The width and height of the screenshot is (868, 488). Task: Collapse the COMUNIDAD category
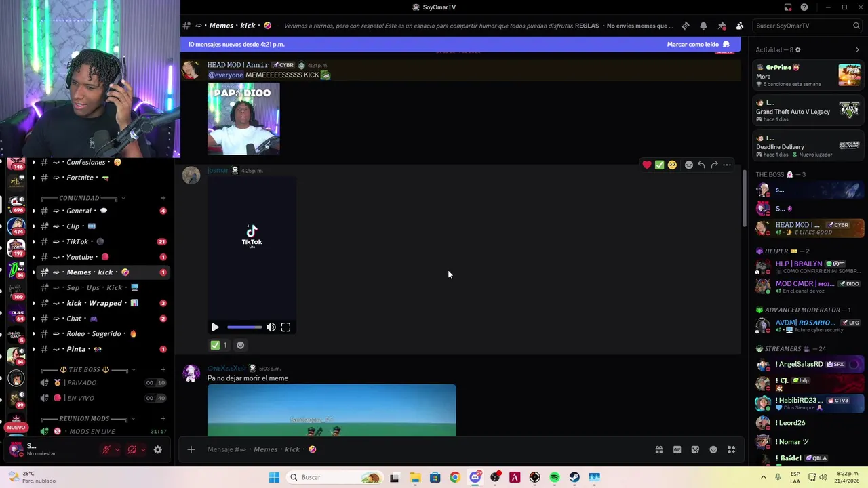click(x=84, y=198)
